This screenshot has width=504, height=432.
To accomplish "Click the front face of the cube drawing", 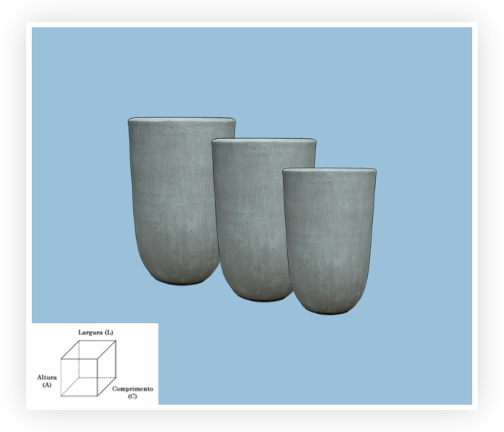I will [79, 377].
